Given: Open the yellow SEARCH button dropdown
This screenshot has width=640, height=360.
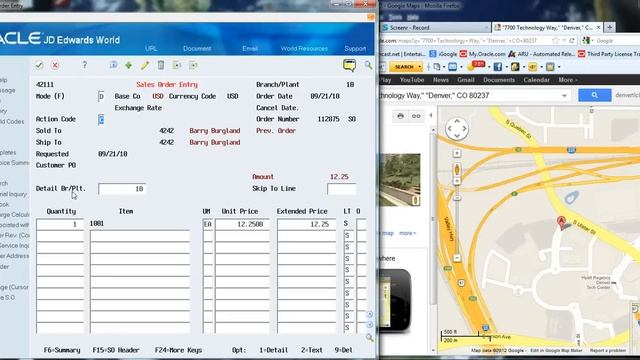Looking at the screenshot, I should click(420, 67).
